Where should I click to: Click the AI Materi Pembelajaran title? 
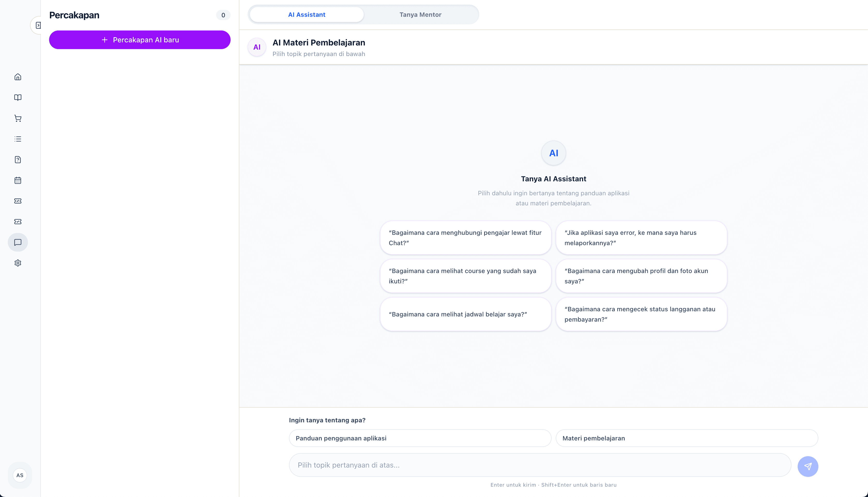(318, 42)
